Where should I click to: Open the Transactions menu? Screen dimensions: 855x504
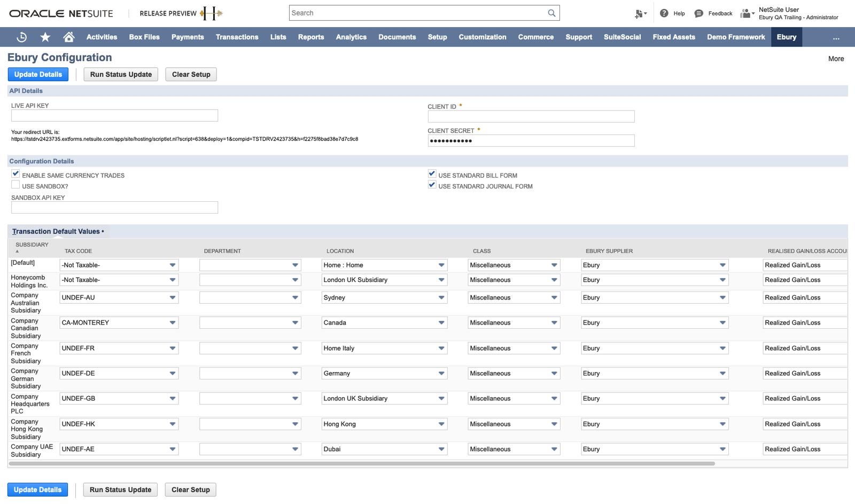pyautogui.click(x=237, y=37)
